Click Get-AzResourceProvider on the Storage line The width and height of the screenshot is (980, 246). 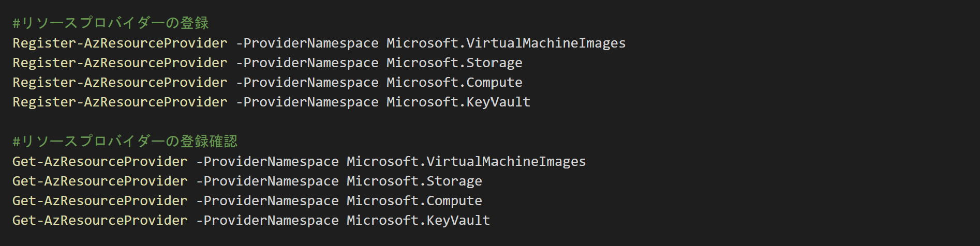click(100, 181)
